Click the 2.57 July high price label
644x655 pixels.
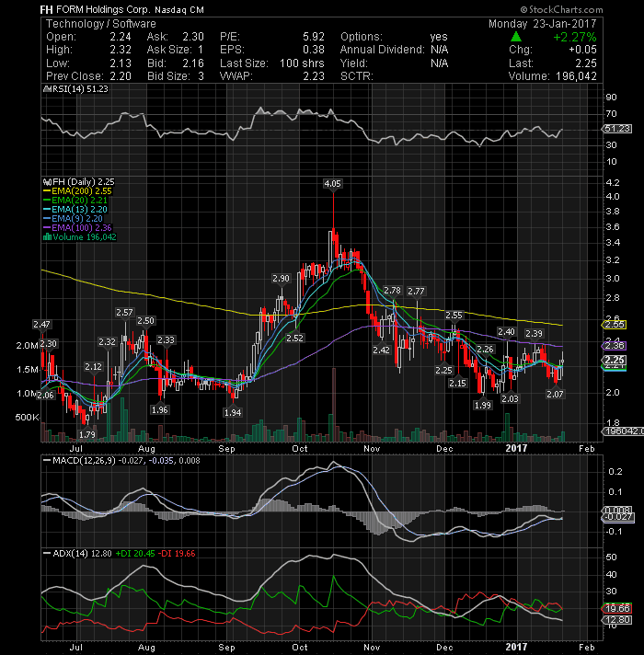tap(124, 312)
